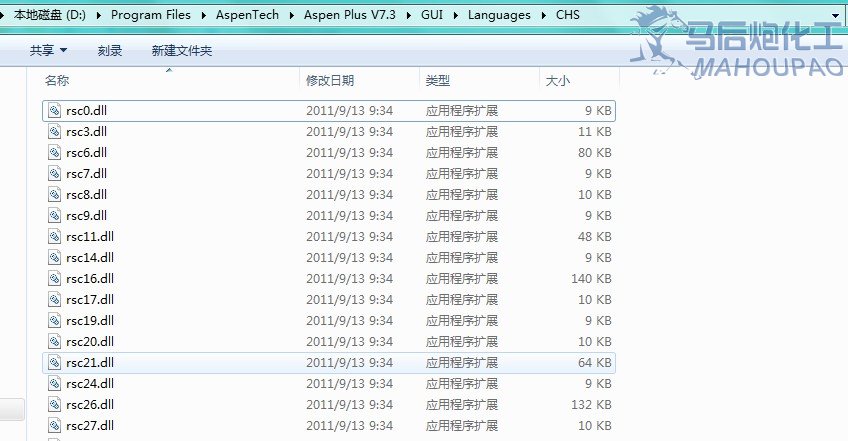This screenshot has height=441, width=848.
Task: Click the rsc27.dll file icon
Action: 54,426
